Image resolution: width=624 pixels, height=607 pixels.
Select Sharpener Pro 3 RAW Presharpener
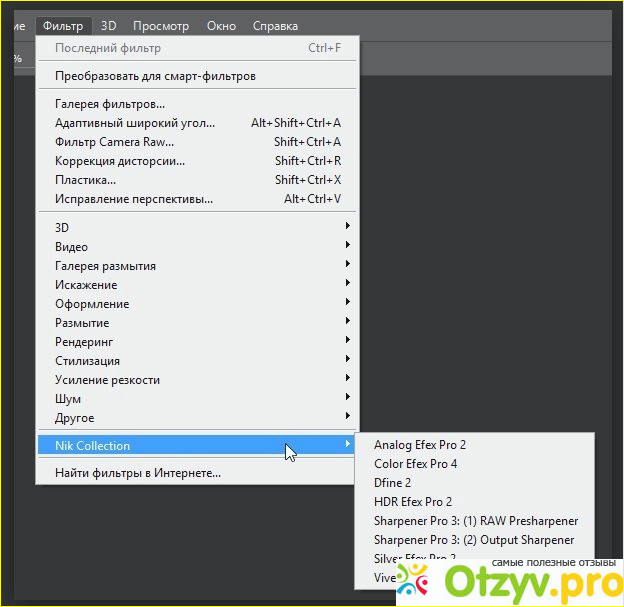pyautogui.click(x=476, y=521)
